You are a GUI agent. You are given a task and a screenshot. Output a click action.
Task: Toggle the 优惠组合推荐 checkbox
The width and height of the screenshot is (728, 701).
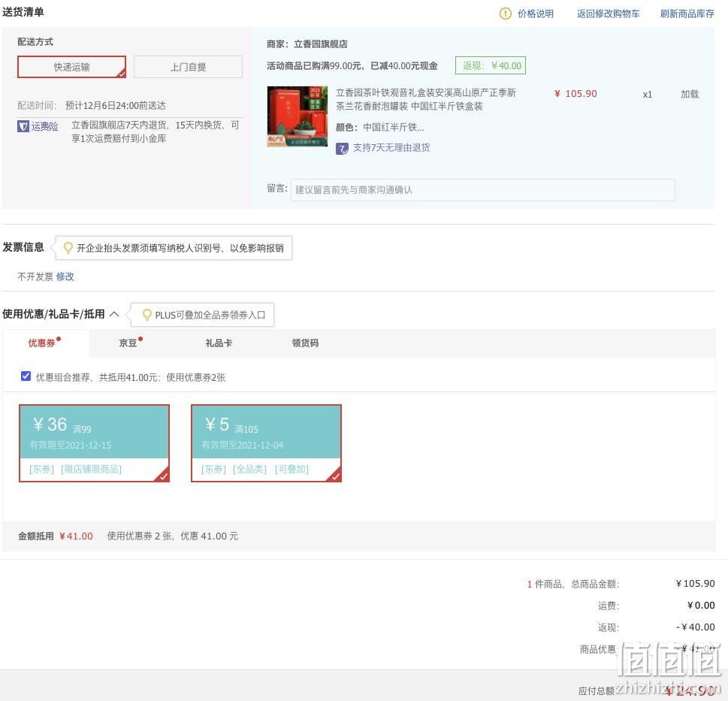(x=26, y=376)
